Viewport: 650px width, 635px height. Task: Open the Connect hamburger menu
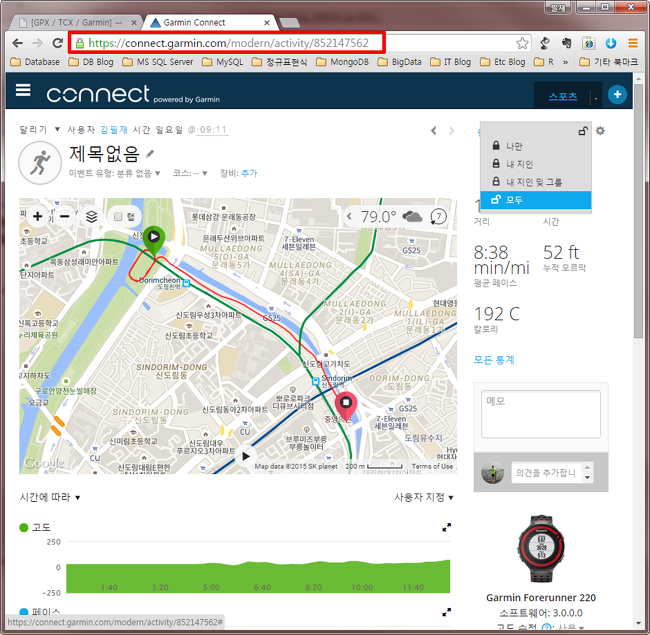click(x=23, y=90)
